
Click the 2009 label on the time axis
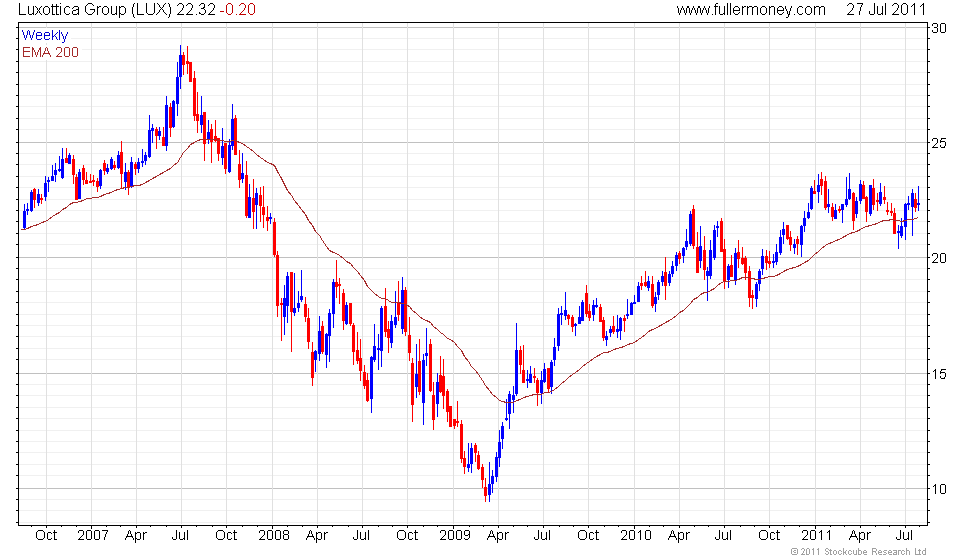[454, 535]
